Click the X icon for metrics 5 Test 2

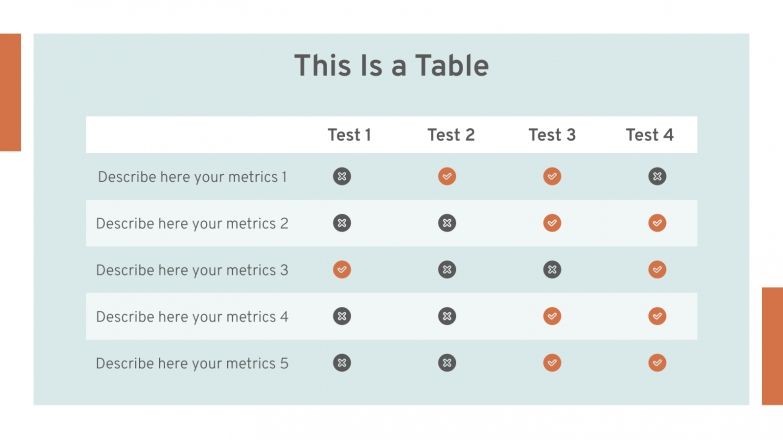pyautogui.click(x=447, y=363)
